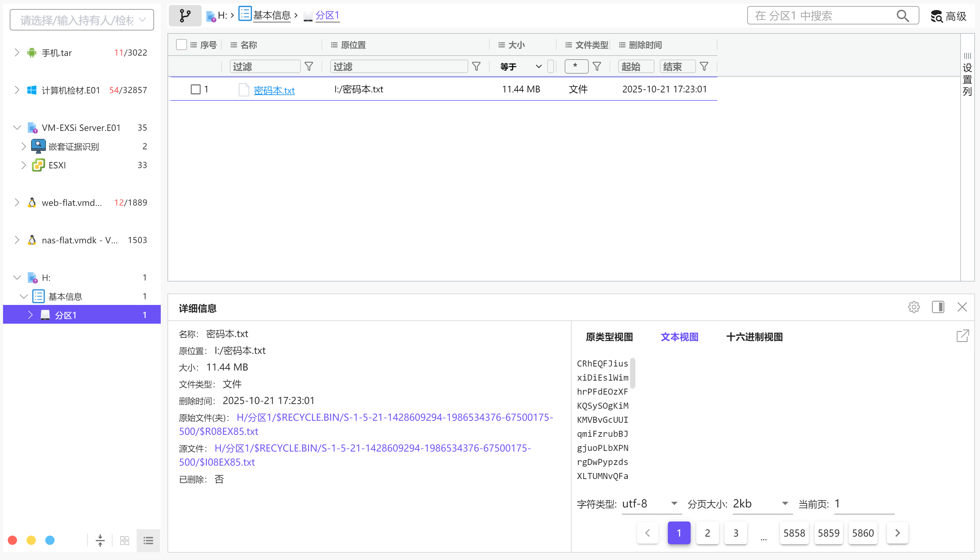Click the name column filter funnel icon

coord(308,67)
